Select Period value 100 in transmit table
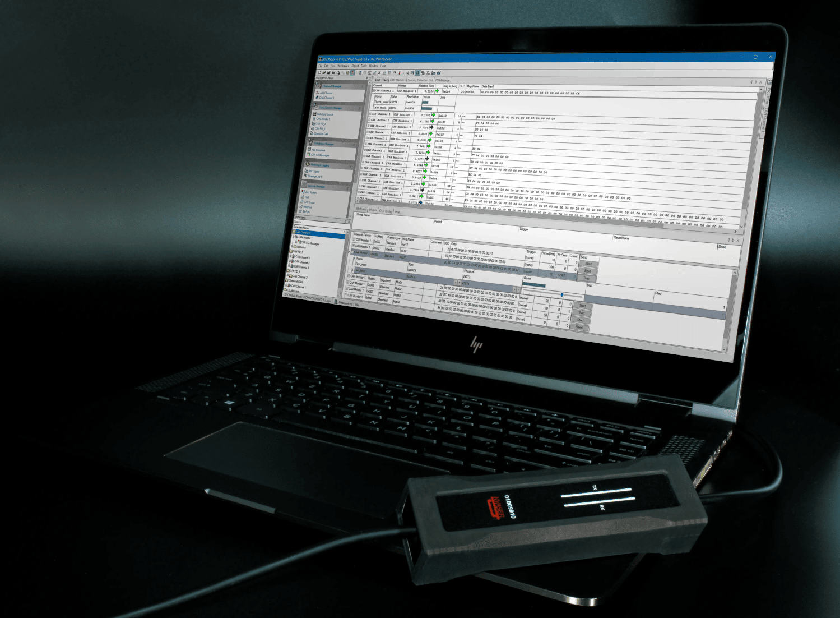 (551, 267)
